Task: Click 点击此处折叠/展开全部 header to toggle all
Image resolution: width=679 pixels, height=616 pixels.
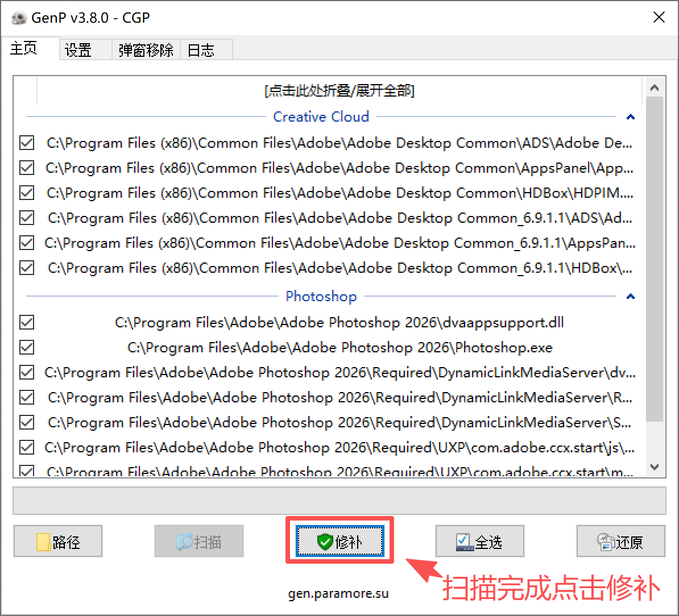Action: (x=339, y=91)
